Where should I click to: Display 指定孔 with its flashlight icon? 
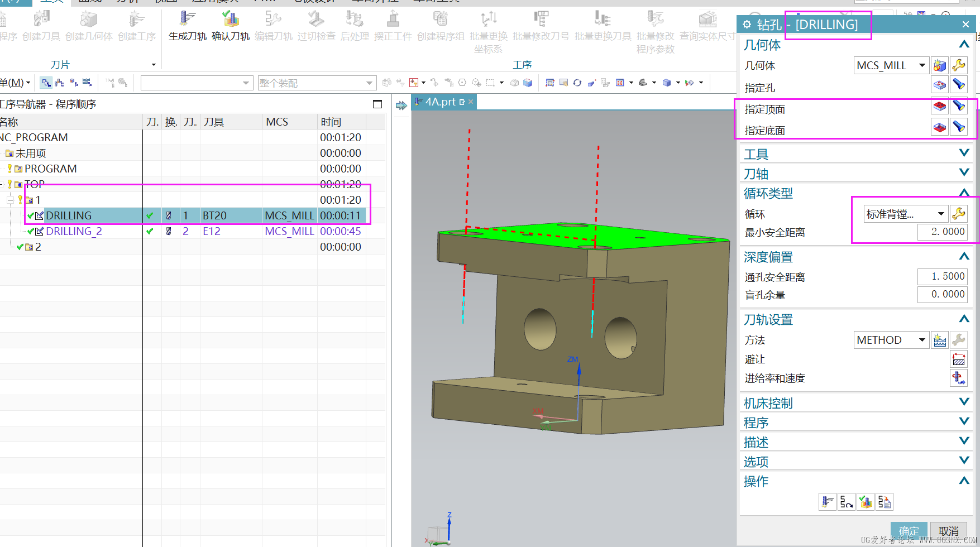coord(959,85)
